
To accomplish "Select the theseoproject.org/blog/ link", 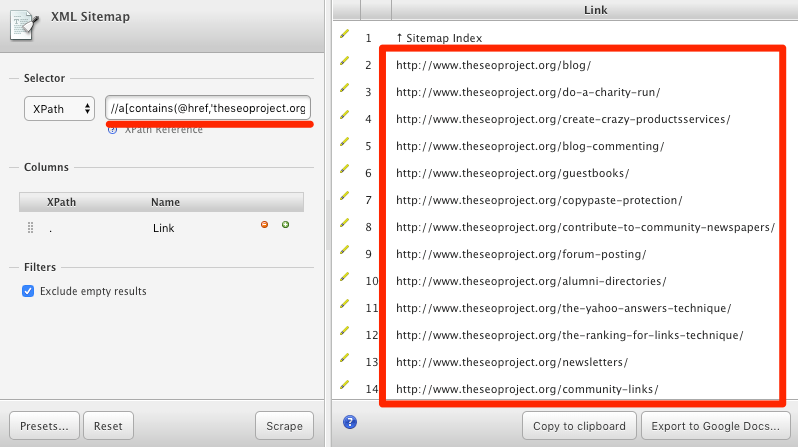I will pos(493,65).
